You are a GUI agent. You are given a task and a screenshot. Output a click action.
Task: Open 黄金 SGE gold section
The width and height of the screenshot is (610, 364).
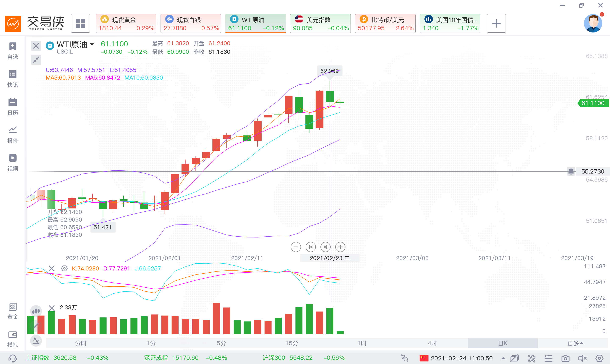coord(12,311)
